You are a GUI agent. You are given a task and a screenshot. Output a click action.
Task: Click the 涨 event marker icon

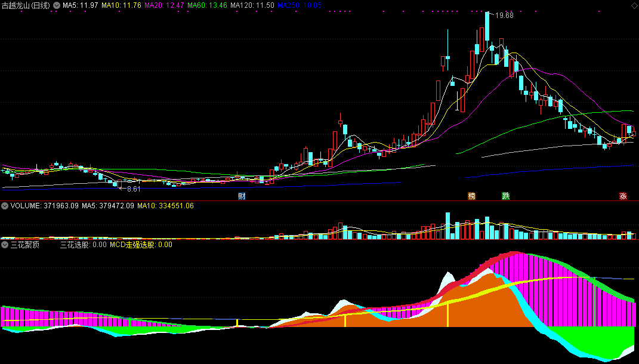click(623, 196)
